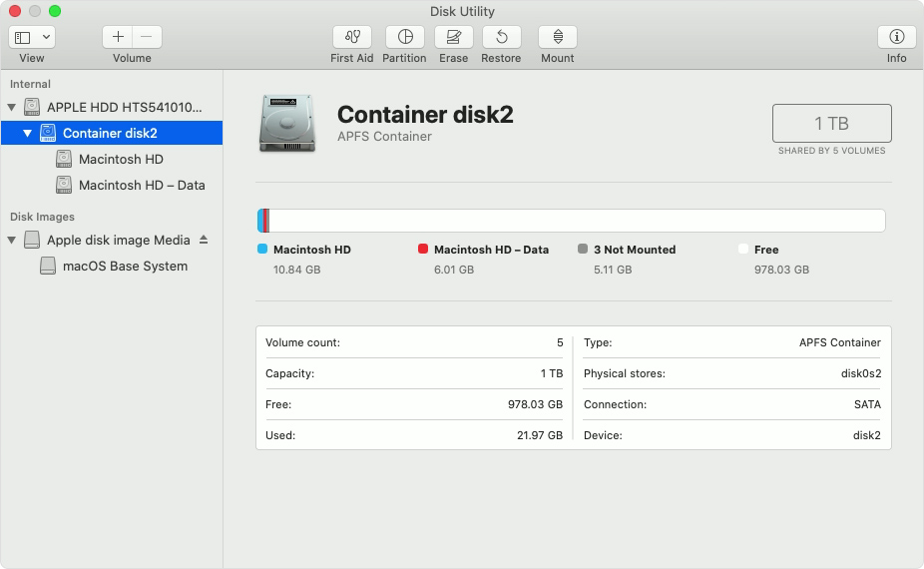Image resolution: width=924 pixels, height=569 pixels.
Task: Click the storage usage bar
Action: coord(571,221)
